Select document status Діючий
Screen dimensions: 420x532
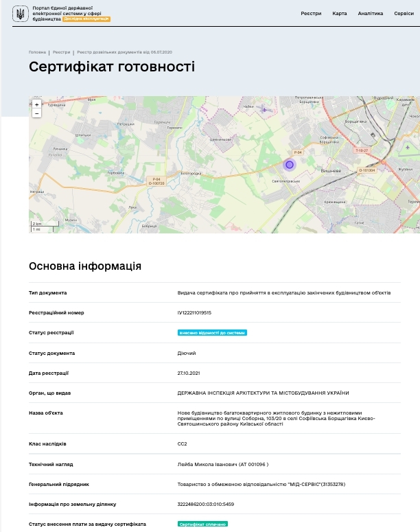point(187,354)
